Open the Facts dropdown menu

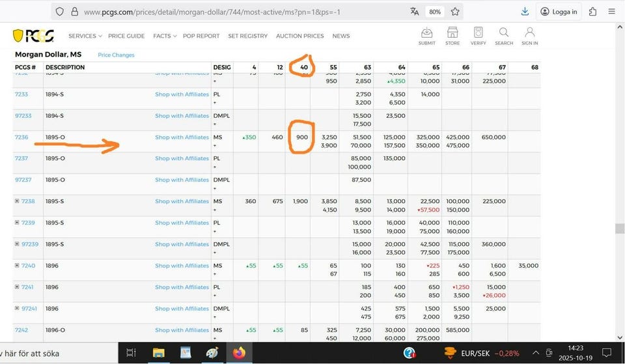coord(164,36)
